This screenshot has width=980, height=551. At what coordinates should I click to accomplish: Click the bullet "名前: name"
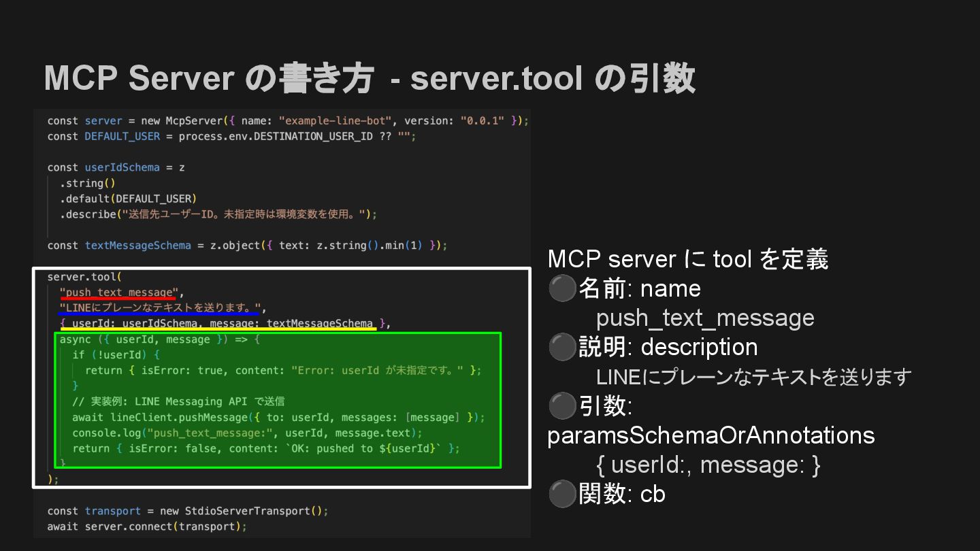coord(624,288)
